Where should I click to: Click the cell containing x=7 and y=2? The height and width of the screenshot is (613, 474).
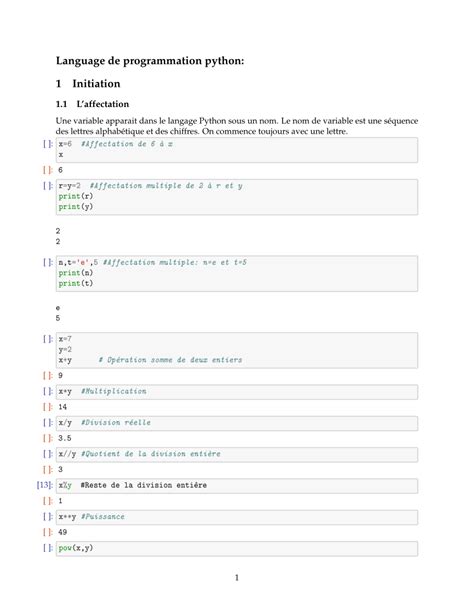pos(237,350)
